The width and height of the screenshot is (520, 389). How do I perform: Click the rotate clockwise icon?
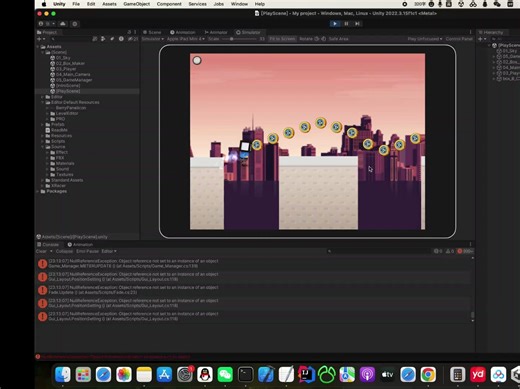click(x=323, y=39)
